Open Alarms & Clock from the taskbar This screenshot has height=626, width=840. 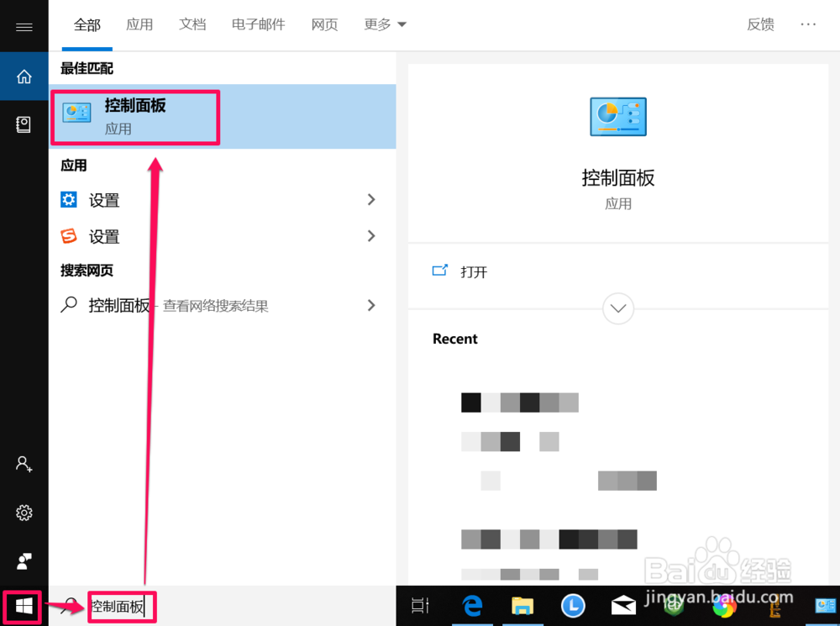click(x=573, y=606)
